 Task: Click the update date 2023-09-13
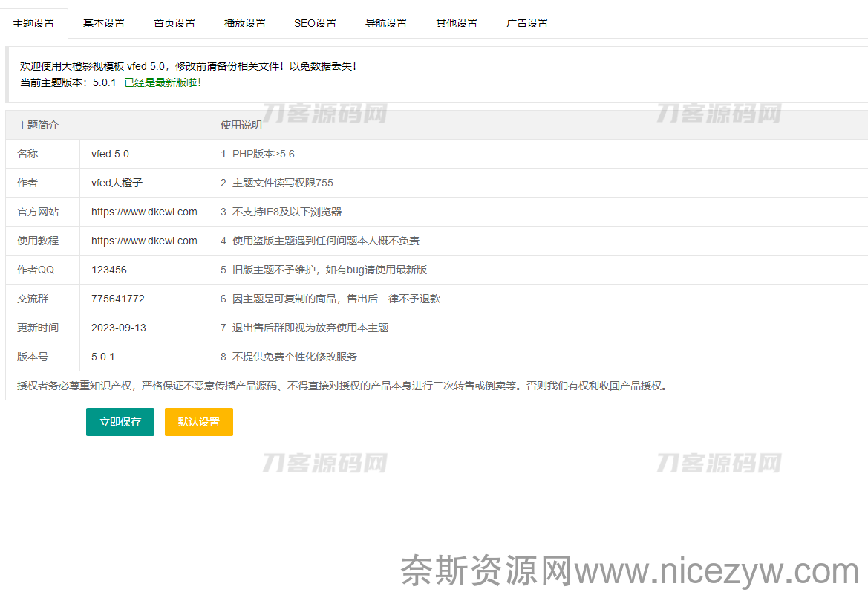(119, 328)
